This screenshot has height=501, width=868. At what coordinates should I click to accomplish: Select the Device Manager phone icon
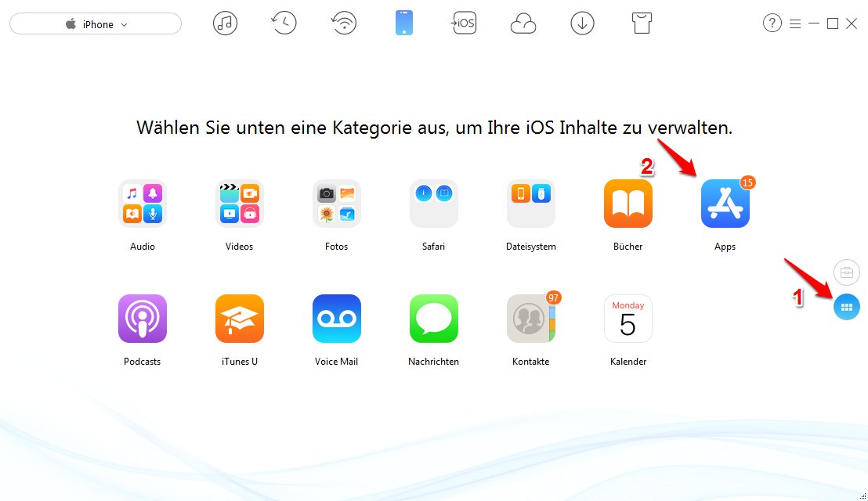[x=404, y=23]
